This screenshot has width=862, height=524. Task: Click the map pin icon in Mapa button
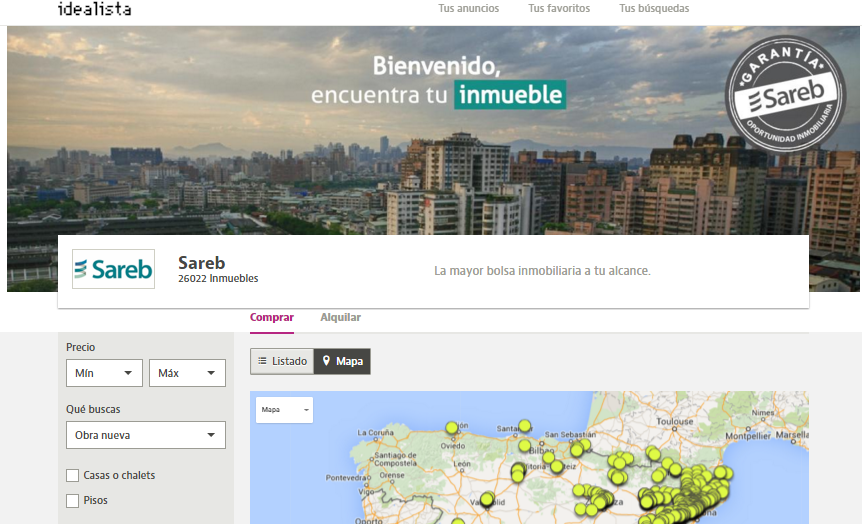tap(326, 361)
